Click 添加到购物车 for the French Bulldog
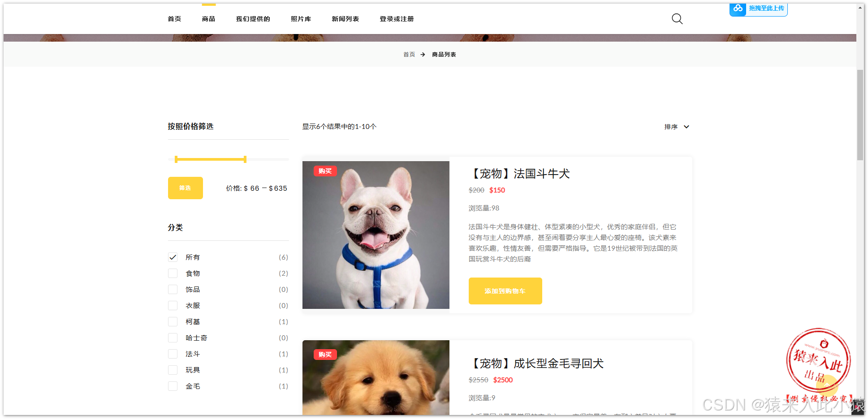The height and width of the screenshot is (419, 868). (x=505, y=291)
